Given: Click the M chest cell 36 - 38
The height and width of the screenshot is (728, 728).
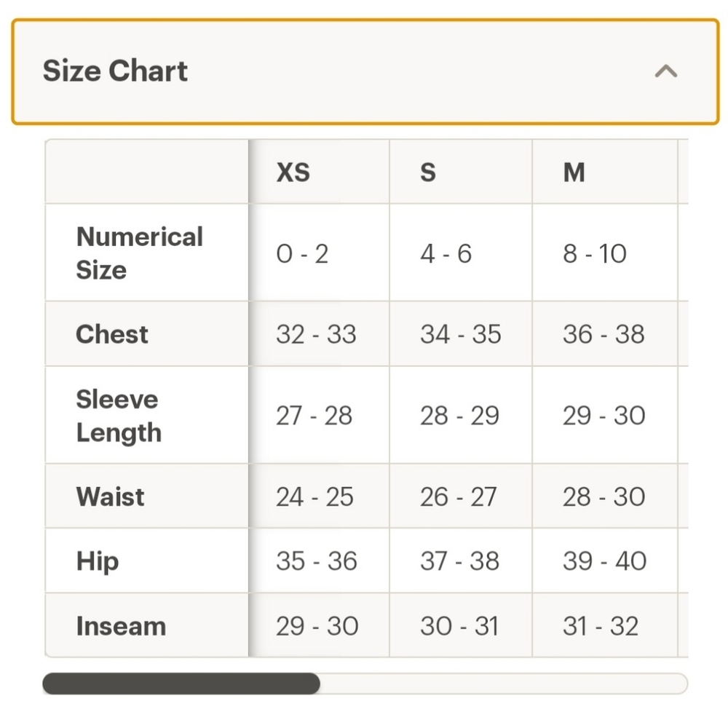Looking at the screenshot, I should [x=604, y=334].
